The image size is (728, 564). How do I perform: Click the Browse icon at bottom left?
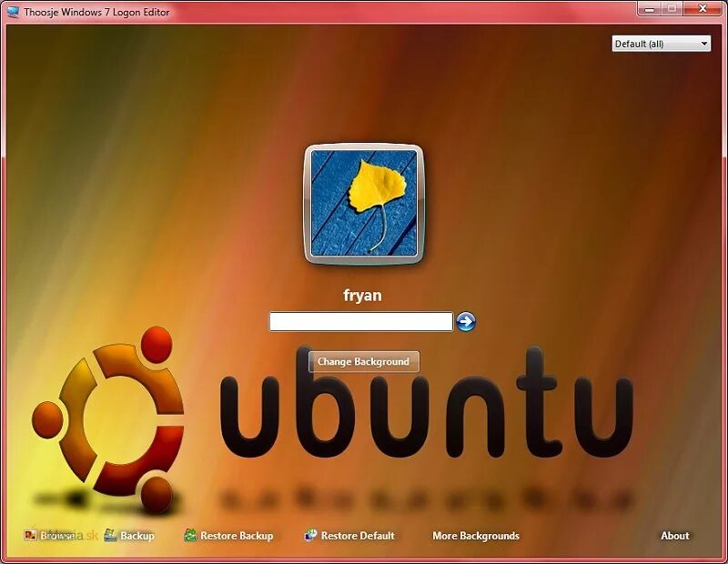[30, 535]
